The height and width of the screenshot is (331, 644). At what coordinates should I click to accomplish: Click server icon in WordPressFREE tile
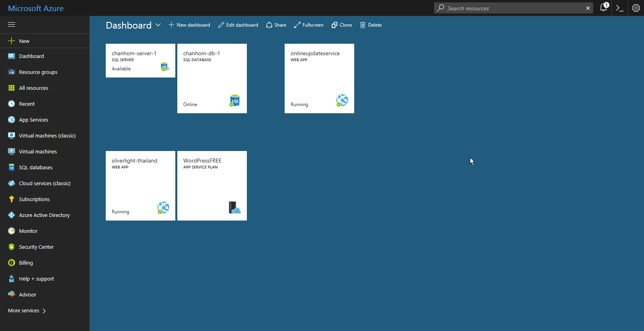[235, 207]
